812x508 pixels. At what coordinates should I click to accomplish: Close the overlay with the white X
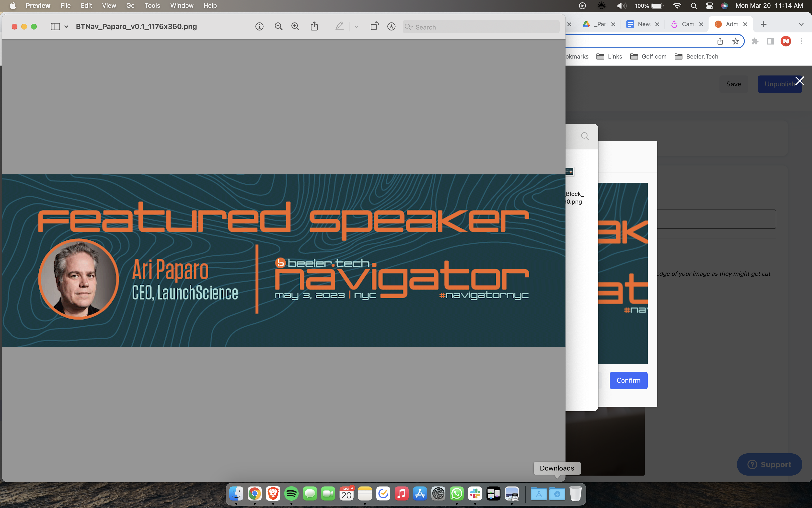tap(800, 81)
